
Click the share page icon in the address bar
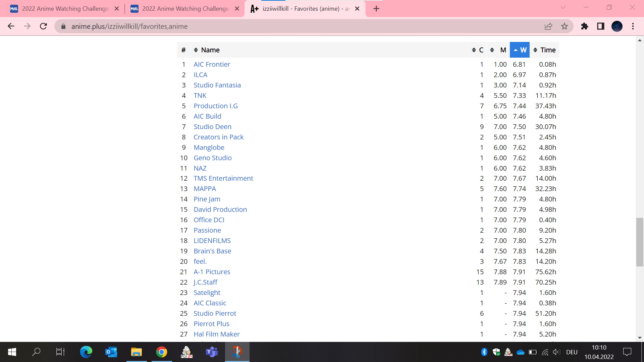tap(548, 26)
